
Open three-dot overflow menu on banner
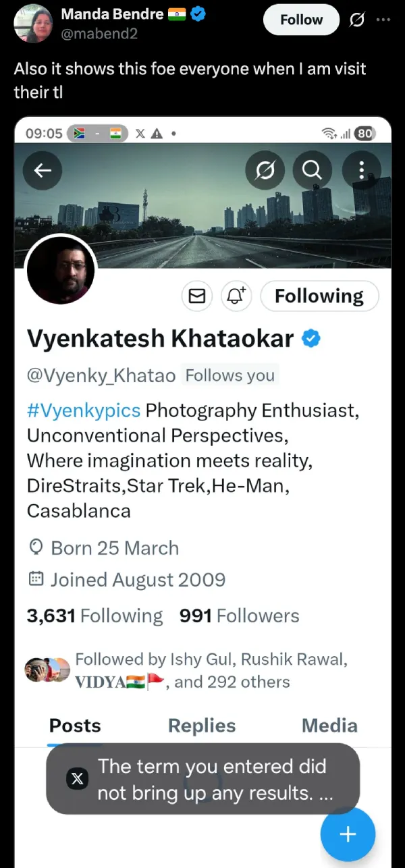(362, 171)
